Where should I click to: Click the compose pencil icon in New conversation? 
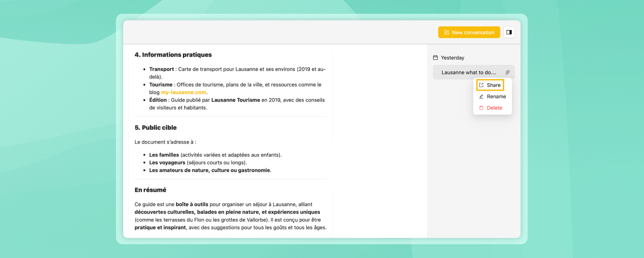447,32
